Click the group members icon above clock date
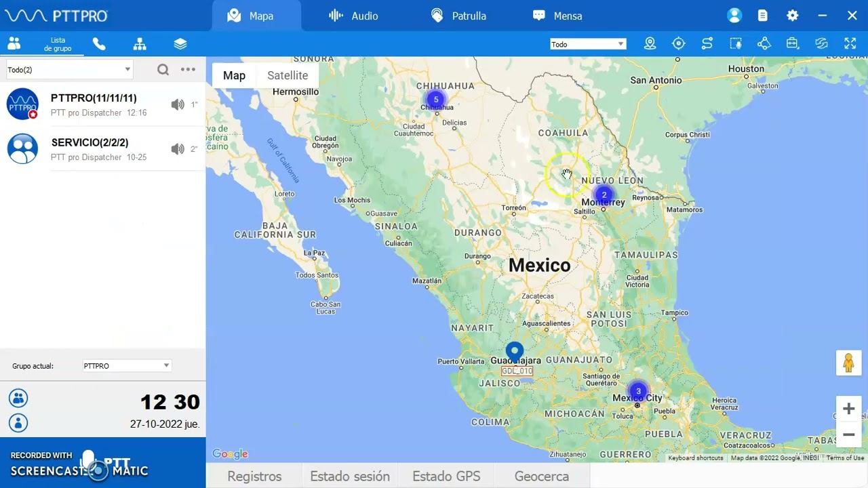 coord(18,398)
